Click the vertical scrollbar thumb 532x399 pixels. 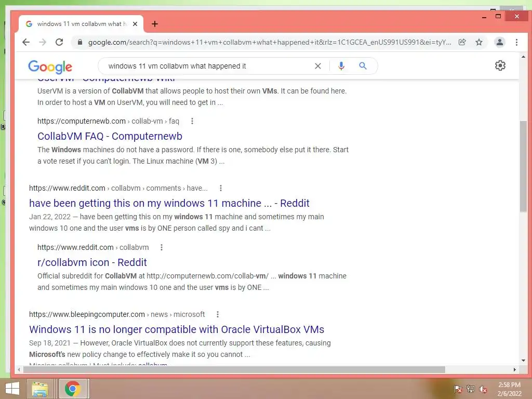coord(523,166)
